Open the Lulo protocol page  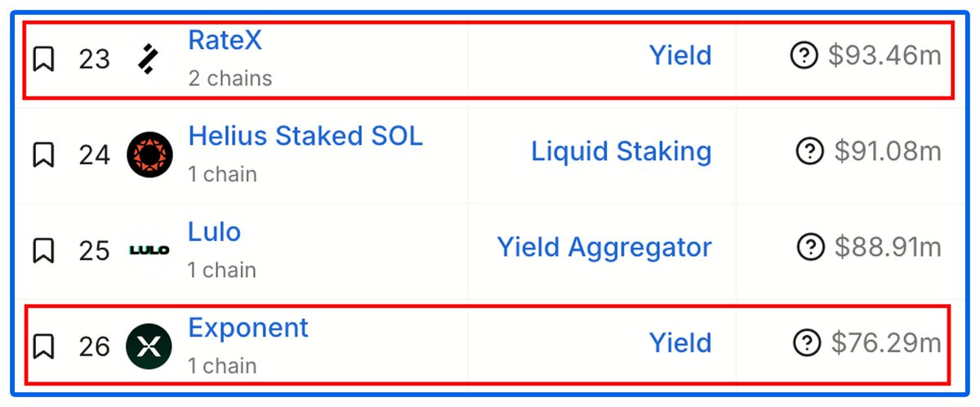(x=215, y=231)
